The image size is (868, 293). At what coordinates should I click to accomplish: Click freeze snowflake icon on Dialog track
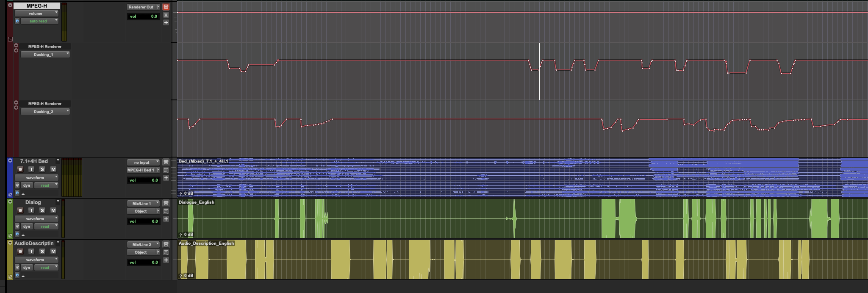(17, 226)
